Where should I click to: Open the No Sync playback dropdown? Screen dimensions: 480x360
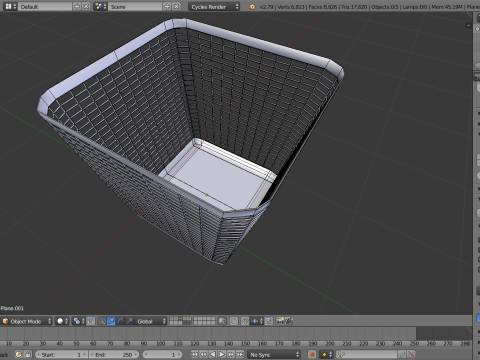[274, 354]
